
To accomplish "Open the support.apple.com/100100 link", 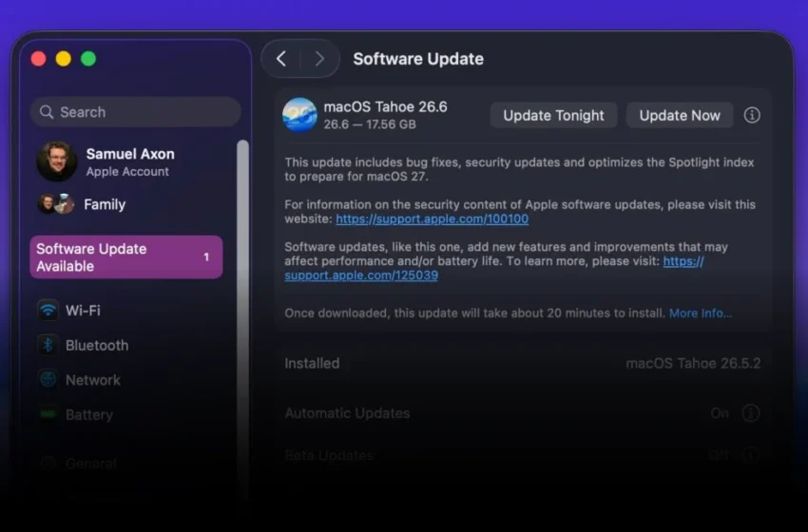I will (x=432, y=218).
